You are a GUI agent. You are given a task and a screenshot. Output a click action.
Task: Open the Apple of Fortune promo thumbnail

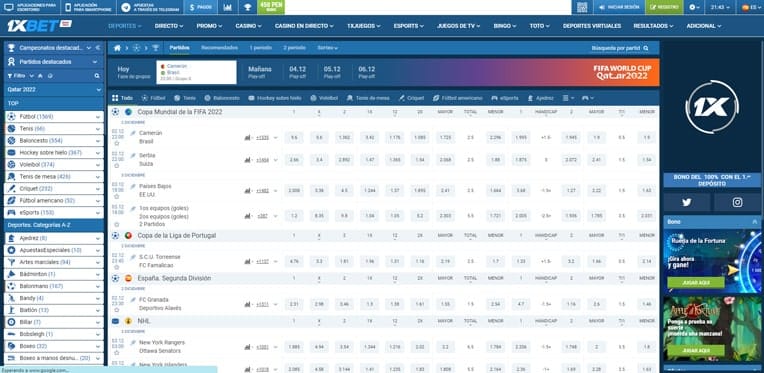coord(712,329)
